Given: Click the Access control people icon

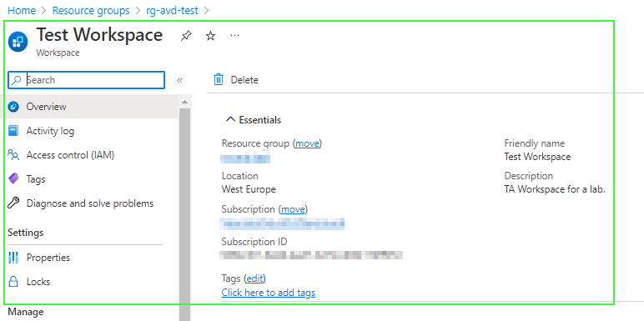Looking at the screenshot, I should pyautogui.click(x=13, y=155).
